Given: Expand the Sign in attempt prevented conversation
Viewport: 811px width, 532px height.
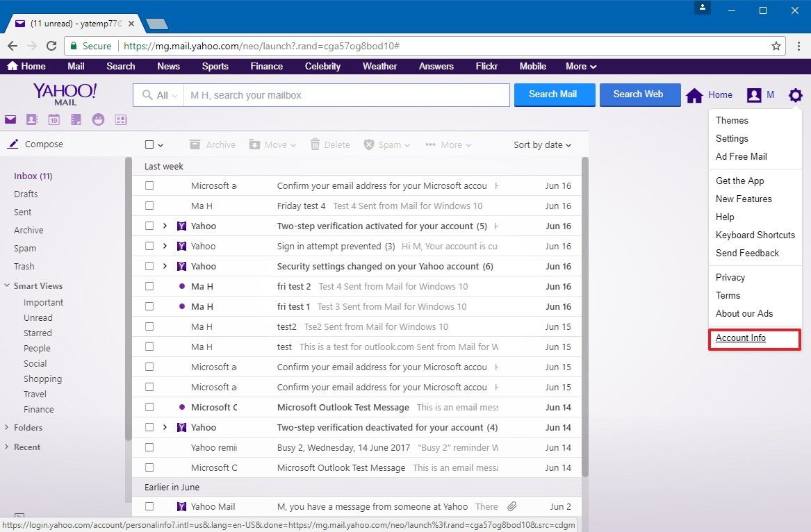Looking at the screenshot, I should [165, 246].
